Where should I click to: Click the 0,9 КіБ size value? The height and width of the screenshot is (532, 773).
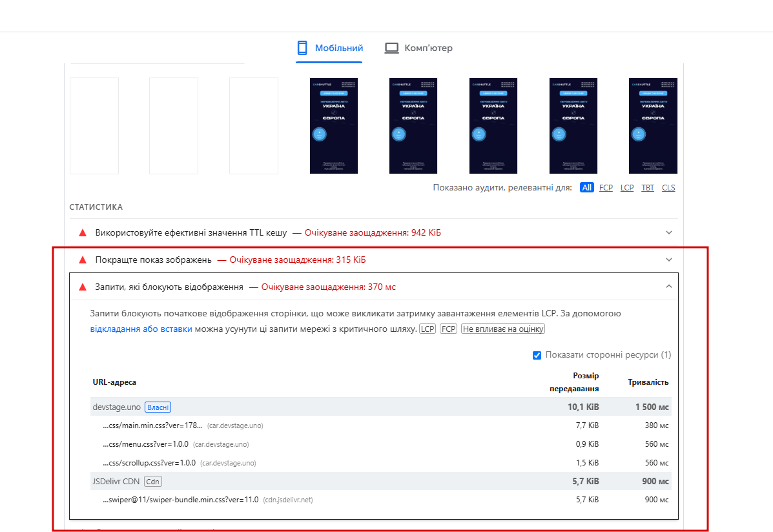[587, 444]
